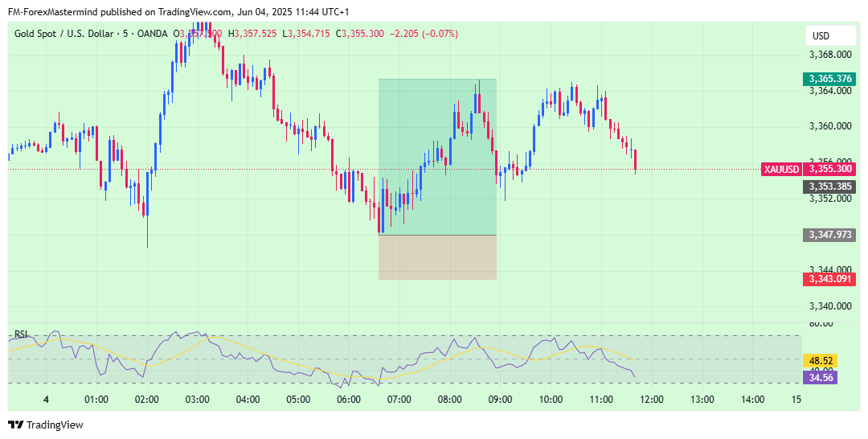
Task: Click the close value C3,355.300
Action: (360, 34)
